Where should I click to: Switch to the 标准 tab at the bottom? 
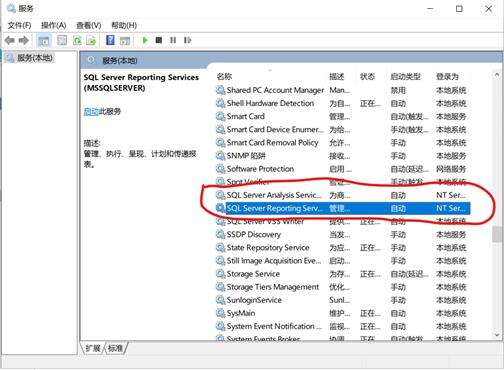point(115,348)
